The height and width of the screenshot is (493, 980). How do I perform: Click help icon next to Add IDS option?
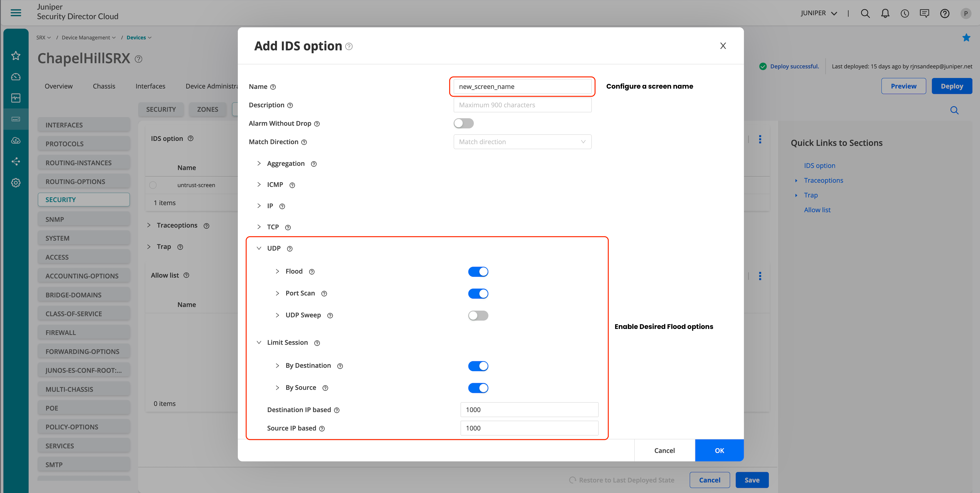coord(349,46)
